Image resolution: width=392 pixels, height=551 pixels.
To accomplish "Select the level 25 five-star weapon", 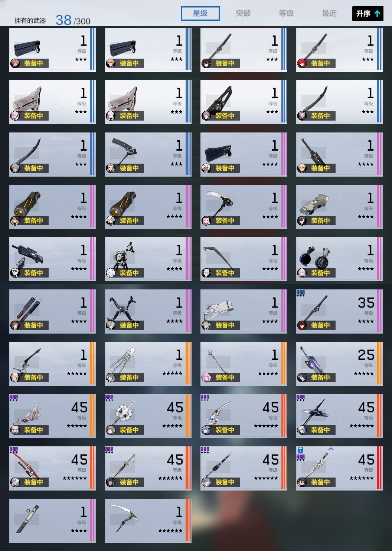I will [339, 364].
